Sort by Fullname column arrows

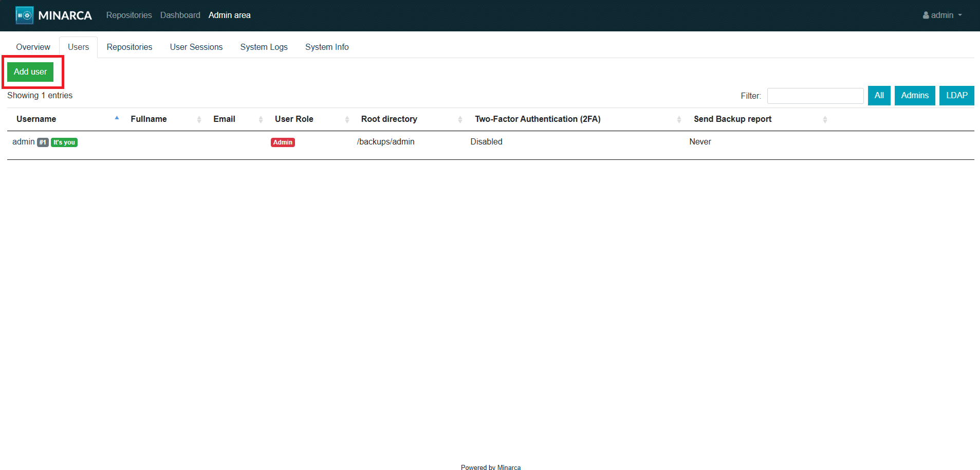click(199, 119)
